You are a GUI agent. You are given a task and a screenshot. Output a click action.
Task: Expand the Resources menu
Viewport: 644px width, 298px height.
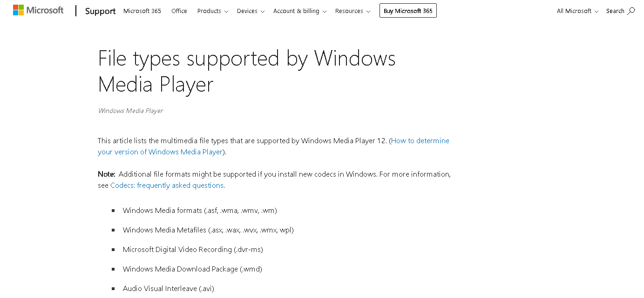coord(353,11)
